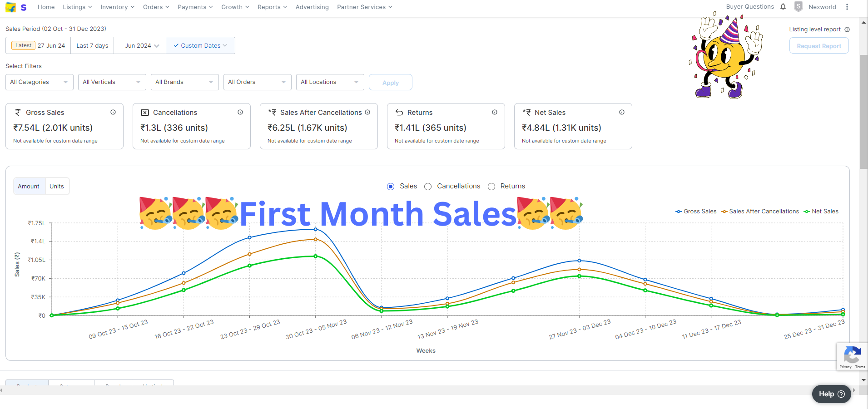
Task: Click the Listing level report info icon
Action: pos(847,30)
